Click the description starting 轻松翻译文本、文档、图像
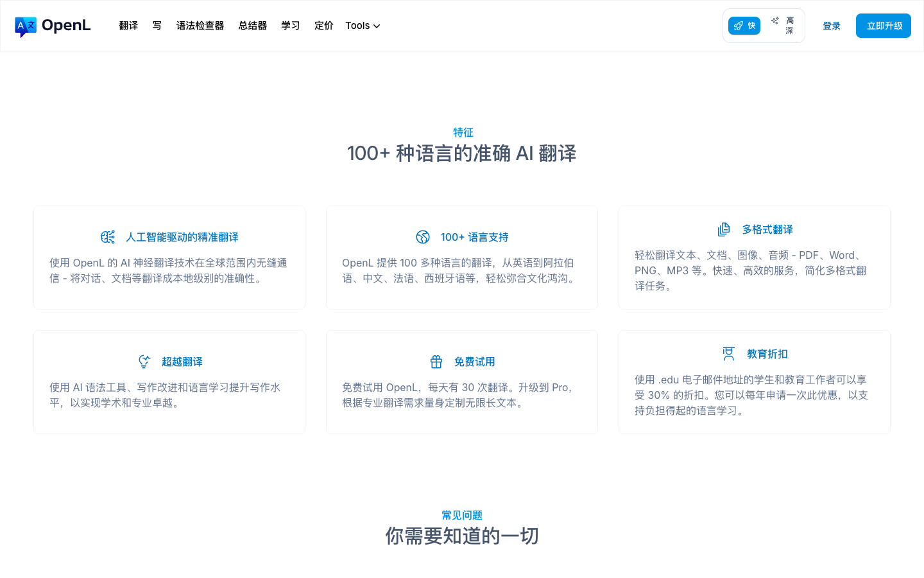The height and width of the screenshot is (578, 924). pyautogui.click(x=751, y=270)
